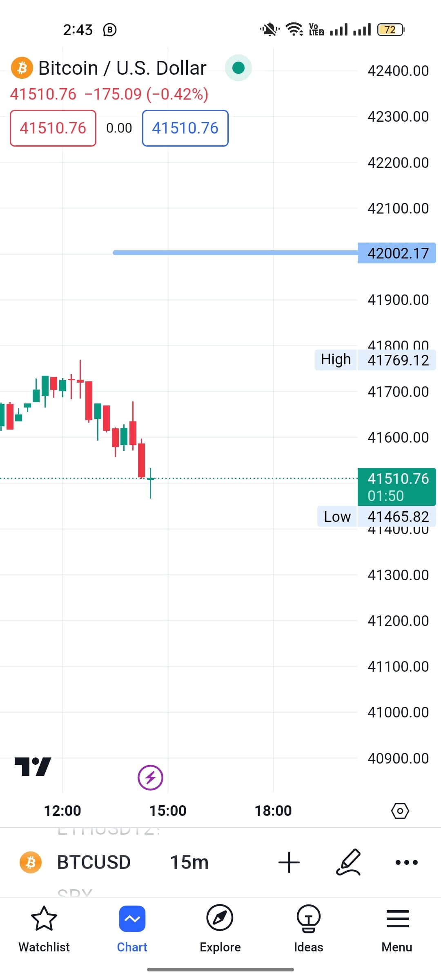Open symbol search by tapping BTCUSD

[93, 862]
